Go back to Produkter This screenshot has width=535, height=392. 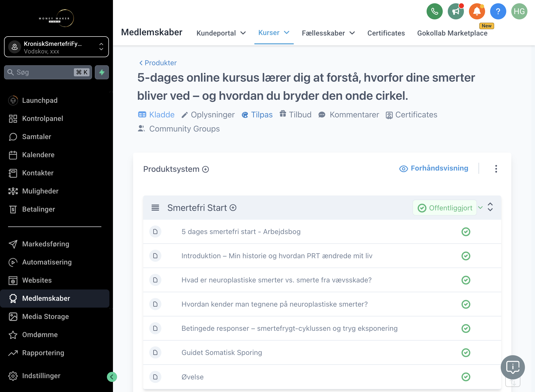pyautogui.click(x=158, y=63)
